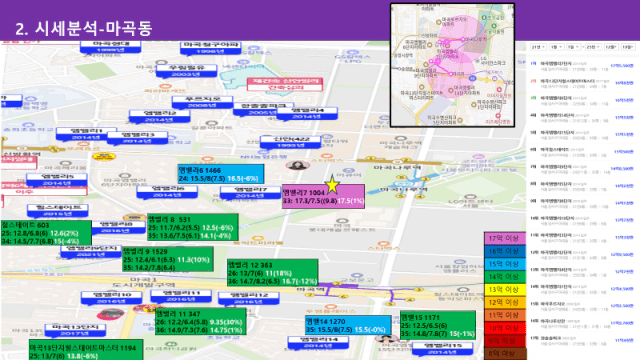Image resolution: width=640 pixels, height=360 pixels.
Task: Click the 12억 이상 amber legend swatch
Action: point(504,302)
